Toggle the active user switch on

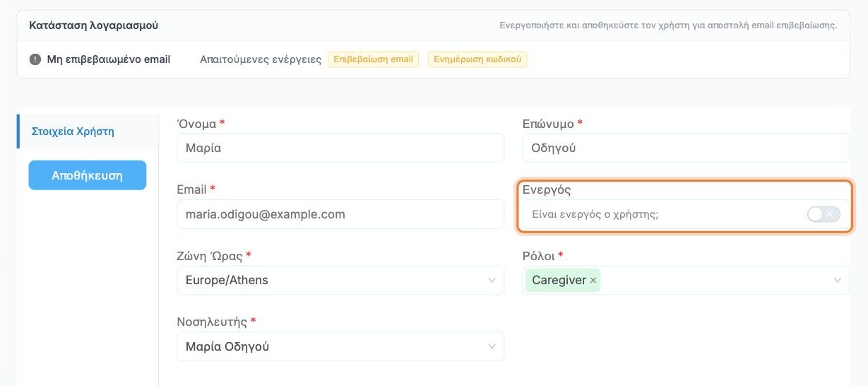tap(824, 214)
